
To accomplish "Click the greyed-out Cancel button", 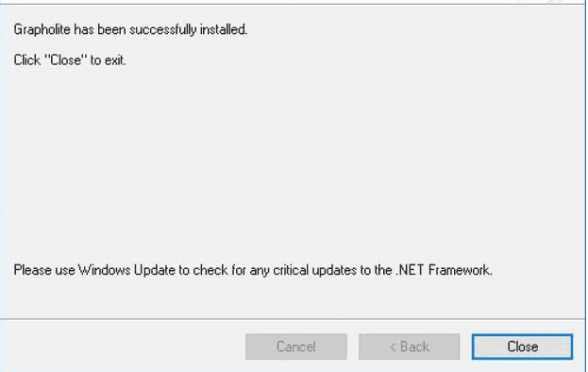I will click(295, 347).
